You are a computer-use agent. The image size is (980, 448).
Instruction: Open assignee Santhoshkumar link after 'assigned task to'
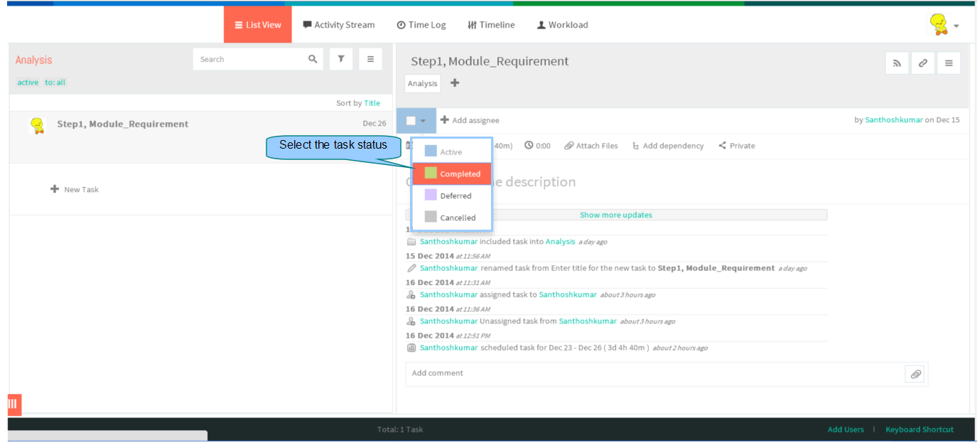pyautogui.click(x=568, y=294)
